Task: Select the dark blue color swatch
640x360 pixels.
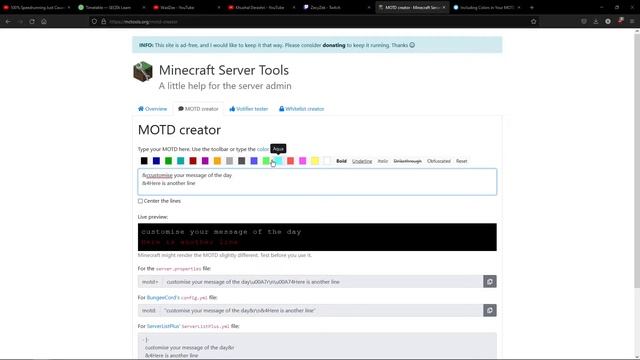Action: point(156,161)
